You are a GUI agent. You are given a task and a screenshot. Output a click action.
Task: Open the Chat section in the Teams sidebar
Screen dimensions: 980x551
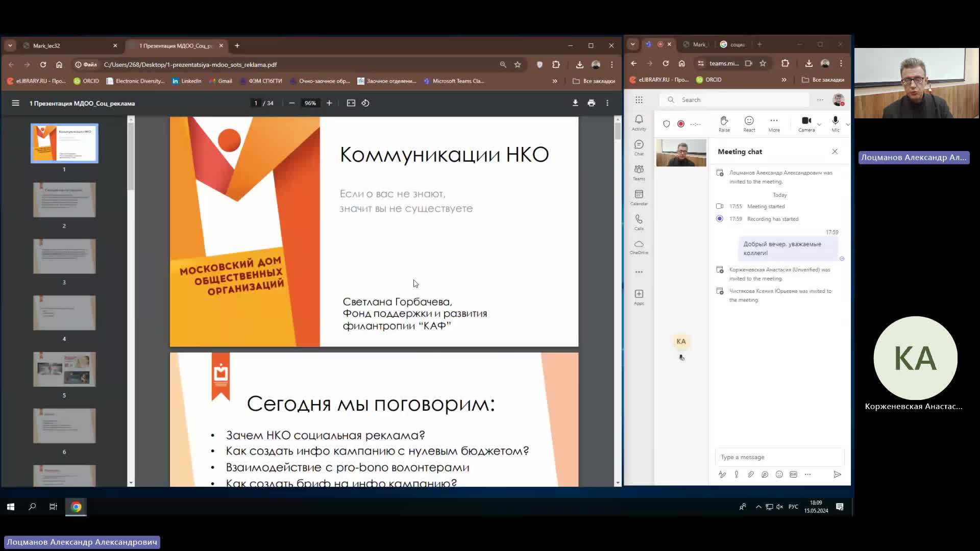click(639, 147)
